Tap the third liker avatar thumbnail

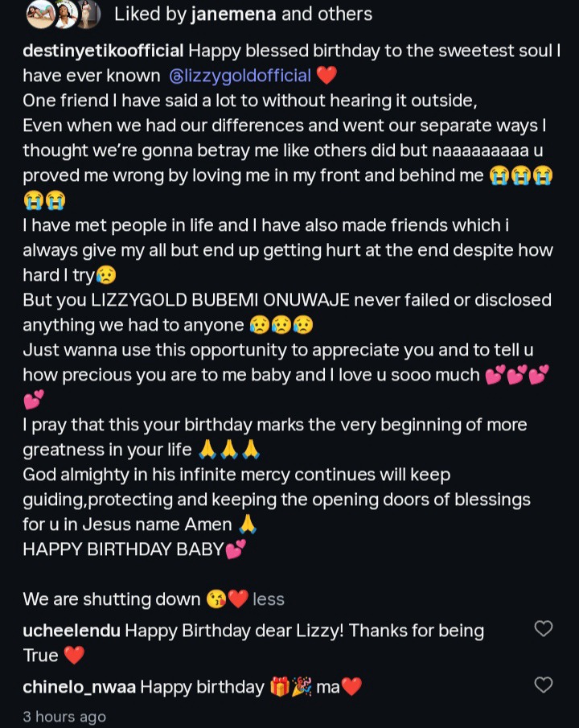[88, 14]
